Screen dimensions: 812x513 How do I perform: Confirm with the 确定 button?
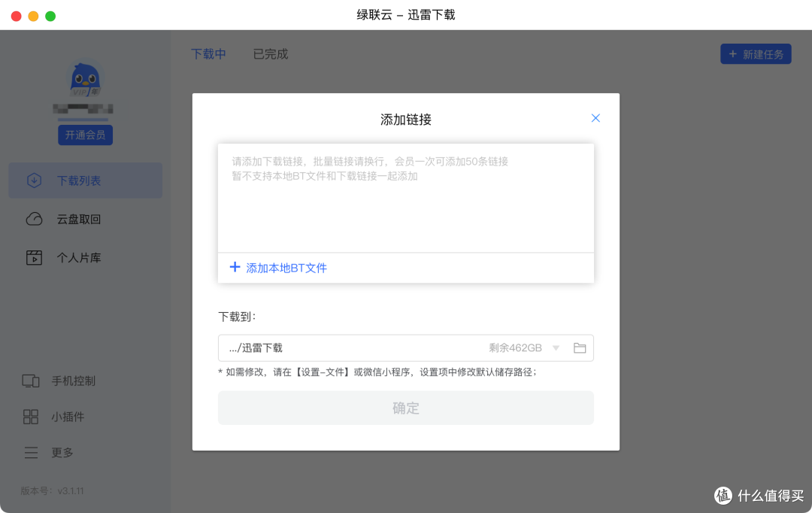(405, 408)
